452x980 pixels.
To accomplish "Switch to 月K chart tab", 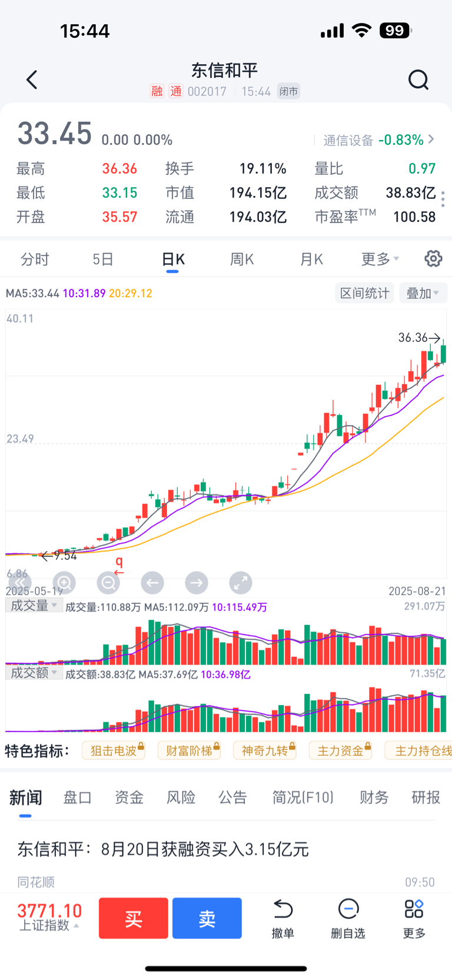I will pos(311,259).
